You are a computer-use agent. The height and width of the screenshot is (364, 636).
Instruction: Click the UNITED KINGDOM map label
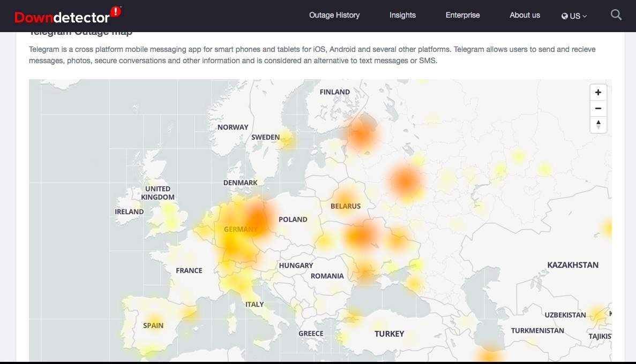pyautogui.click(x=158, y=193)
